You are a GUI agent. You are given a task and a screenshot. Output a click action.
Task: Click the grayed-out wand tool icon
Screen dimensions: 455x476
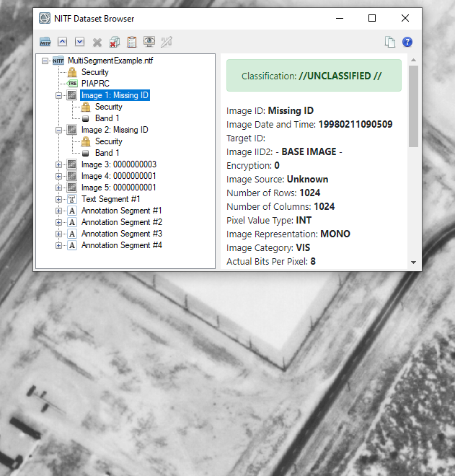(167, 43)
